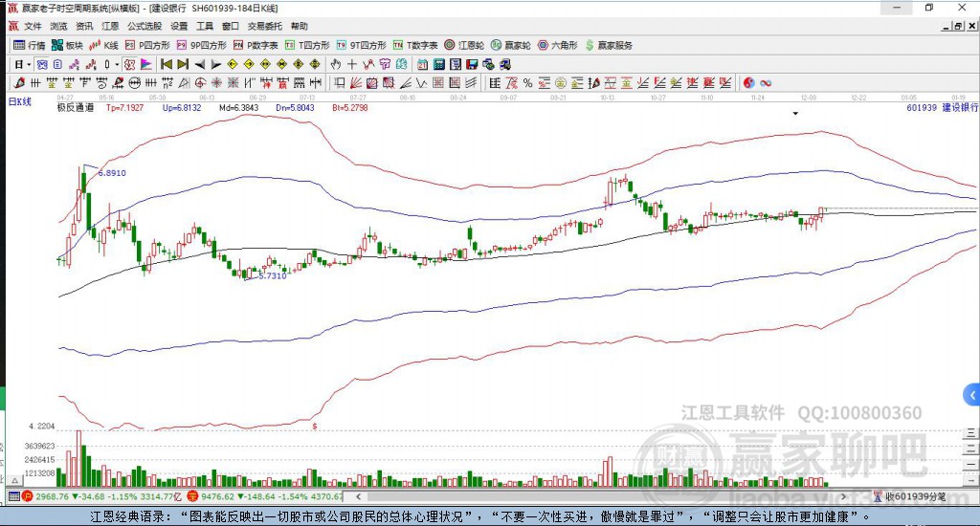
Task: Expand dropdown arrow beside the 0 icon
Action: tap(117, 64)
